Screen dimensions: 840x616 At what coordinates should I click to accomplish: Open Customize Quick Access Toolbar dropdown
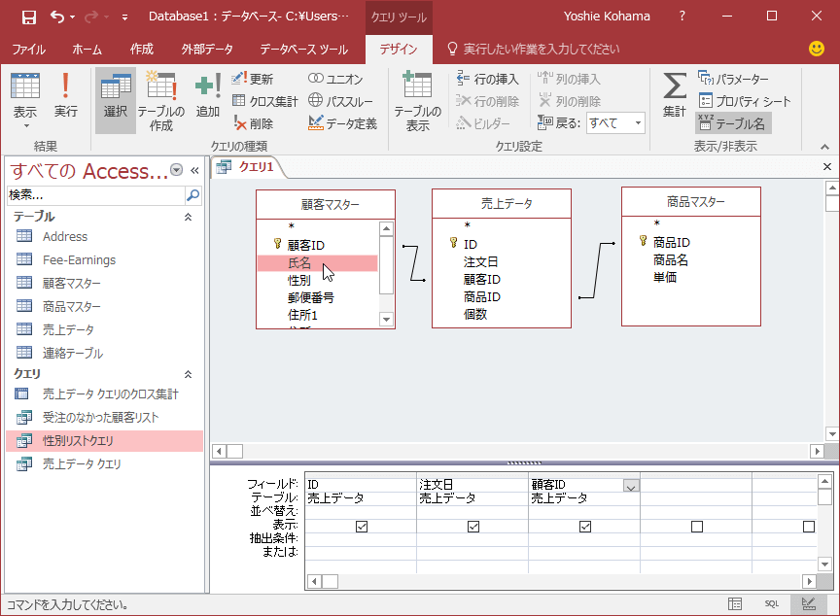(x=124, y=17)
